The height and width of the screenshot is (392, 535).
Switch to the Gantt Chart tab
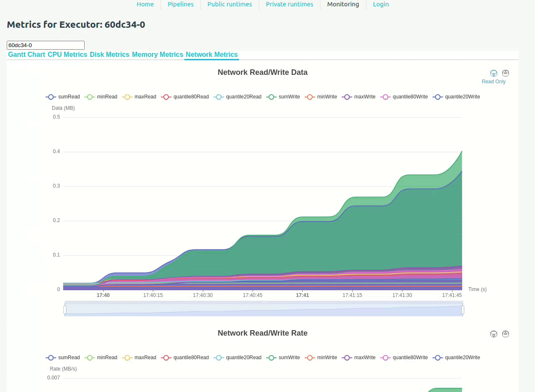(x=27, y=55)
